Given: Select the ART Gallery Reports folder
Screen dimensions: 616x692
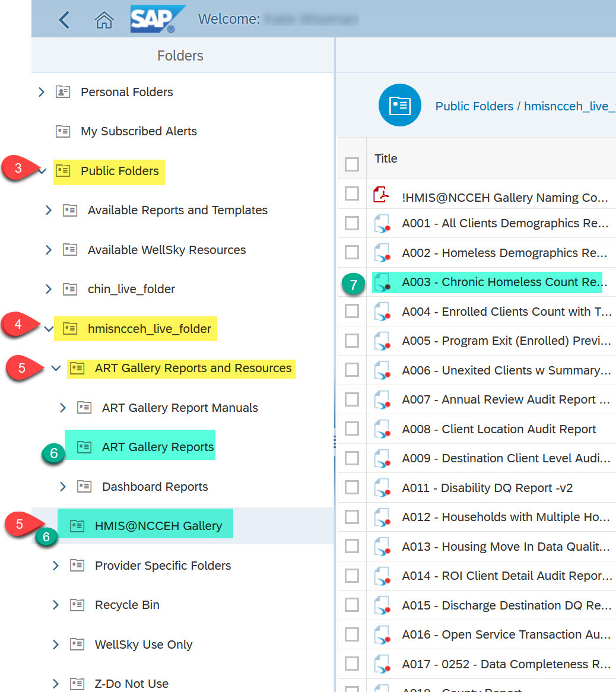Looking at the screenshot, I should pos(157,447).
